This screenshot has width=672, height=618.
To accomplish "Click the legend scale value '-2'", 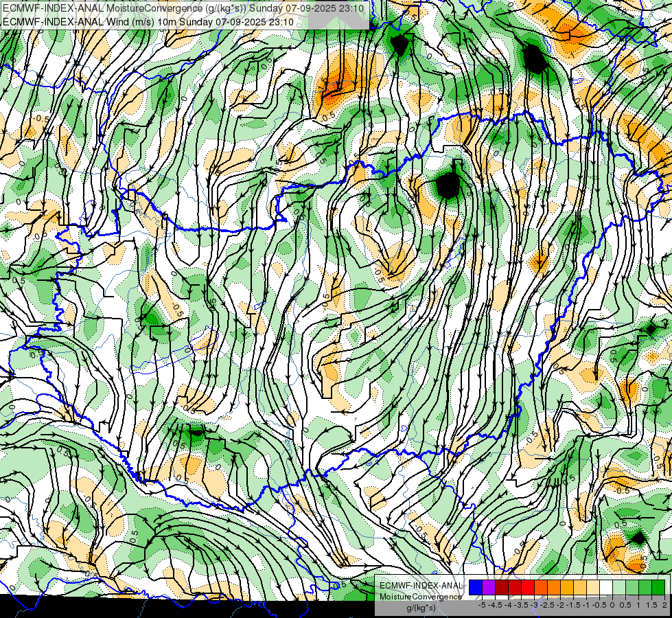I will click(x=560, y=605).
